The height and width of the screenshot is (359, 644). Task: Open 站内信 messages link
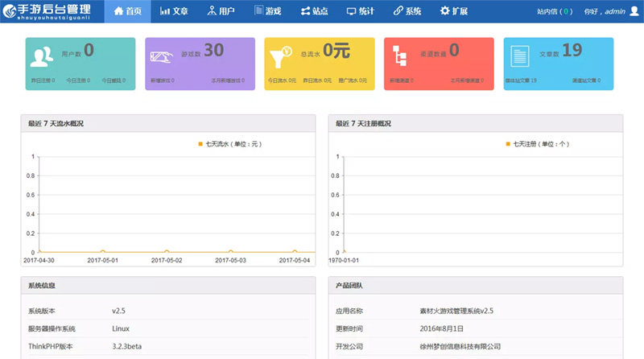click(555, 12)
